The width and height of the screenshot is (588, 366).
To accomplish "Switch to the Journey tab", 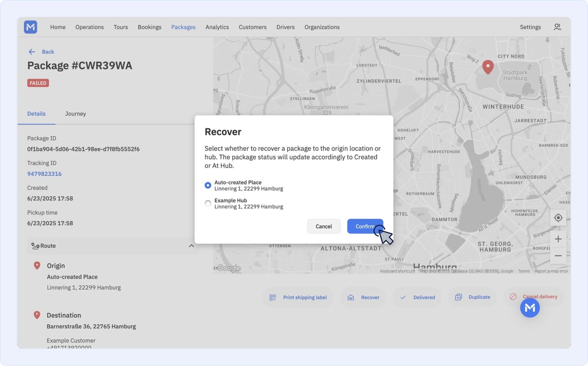I will pos(75,114).
